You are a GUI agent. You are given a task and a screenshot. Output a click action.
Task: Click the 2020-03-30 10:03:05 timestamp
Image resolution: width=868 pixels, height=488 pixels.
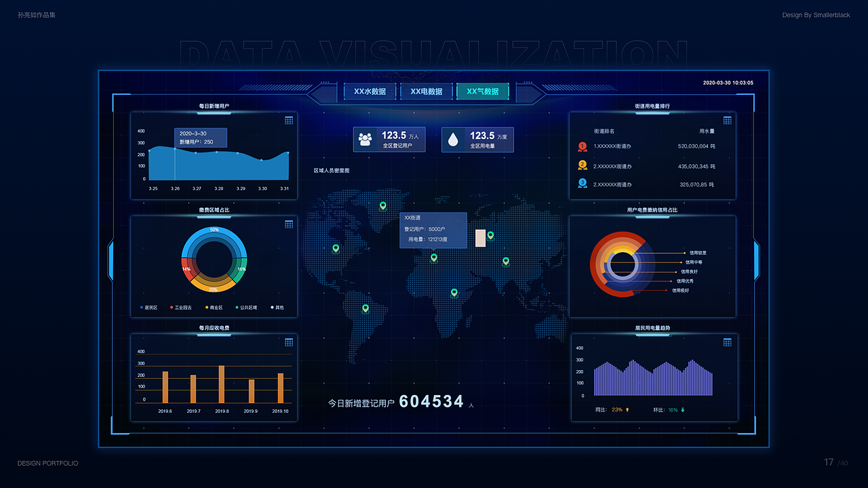click(728, 83)
